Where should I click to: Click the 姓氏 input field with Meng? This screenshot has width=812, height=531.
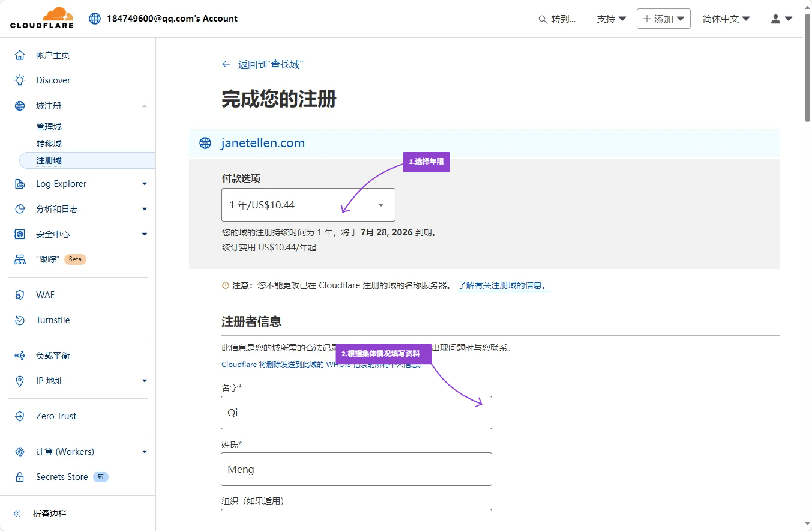coord(356,469)
